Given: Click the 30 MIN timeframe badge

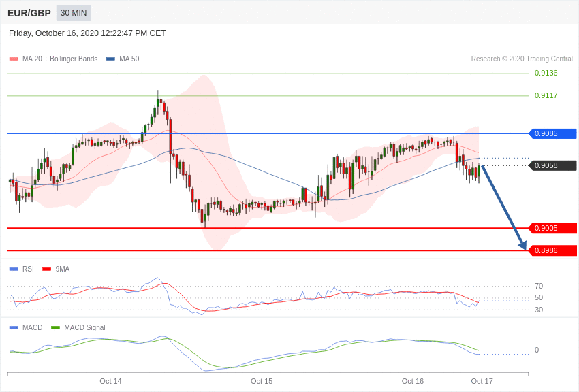Looking at the screenshot, I should [74, 13].
